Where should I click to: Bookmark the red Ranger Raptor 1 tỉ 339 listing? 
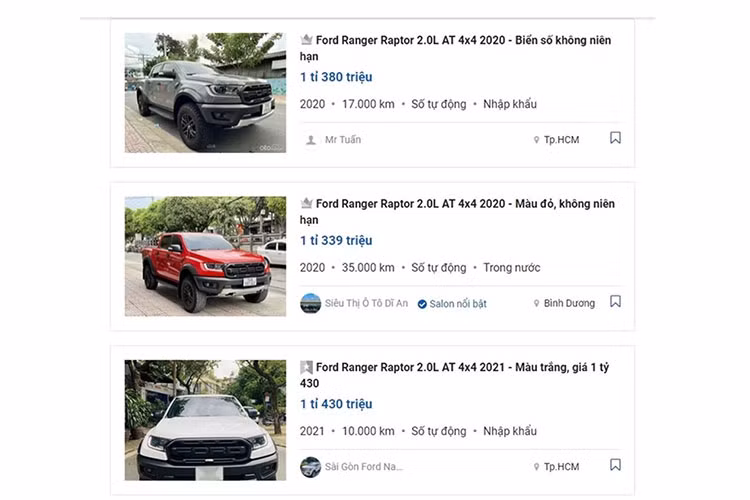[615, 301]
